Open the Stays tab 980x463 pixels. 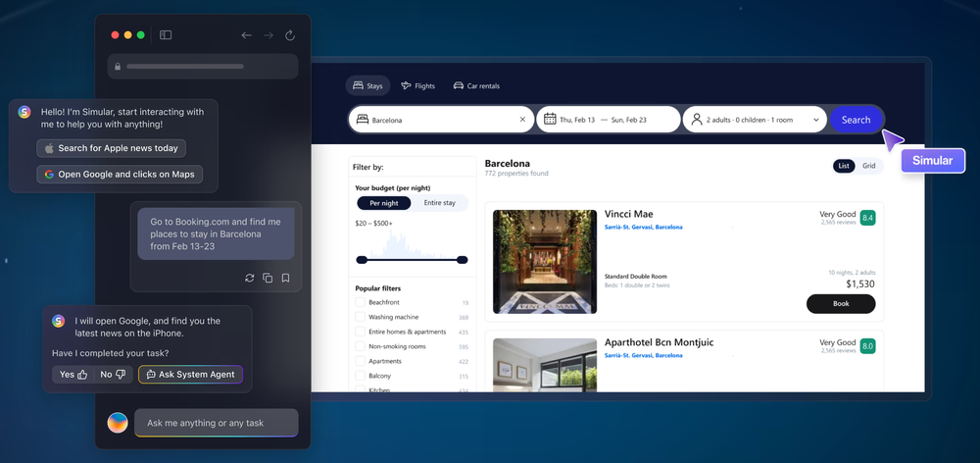click(368, 85)
